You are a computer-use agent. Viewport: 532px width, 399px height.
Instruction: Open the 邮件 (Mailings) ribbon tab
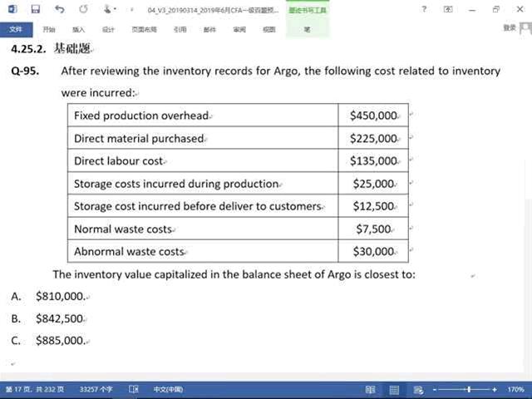pos(209,30)
